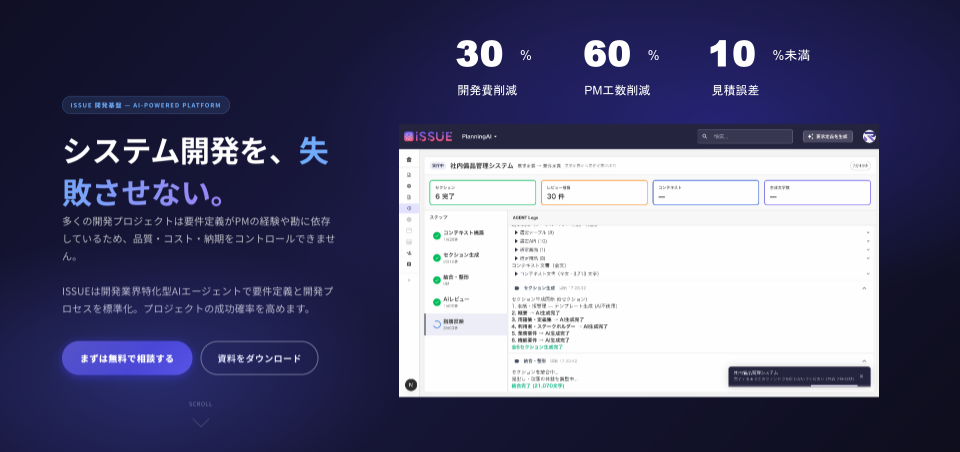Viewport: 960px width, 452px height.
Task: Select the 統合・整形 step in the step list
Action: point(466,279)
